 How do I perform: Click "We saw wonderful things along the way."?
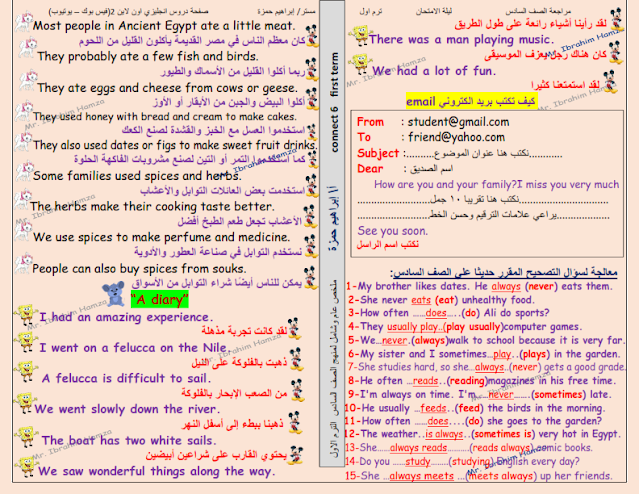(156, 472)
